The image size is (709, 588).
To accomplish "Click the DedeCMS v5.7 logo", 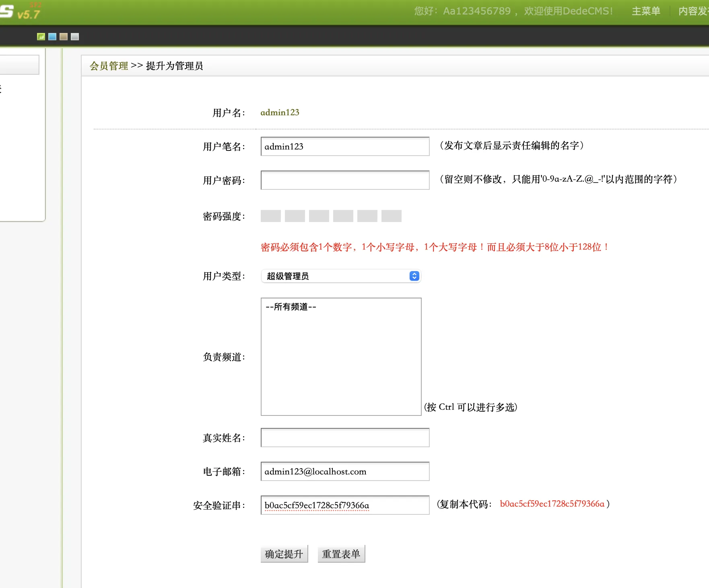I will [20, 12].
